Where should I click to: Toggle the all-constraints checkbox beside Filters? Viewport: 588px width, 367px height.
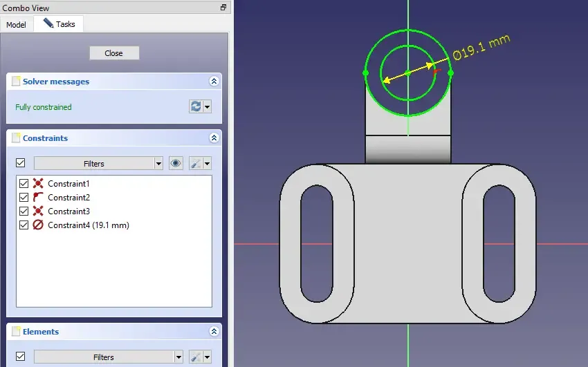click(x=21, y=163)
